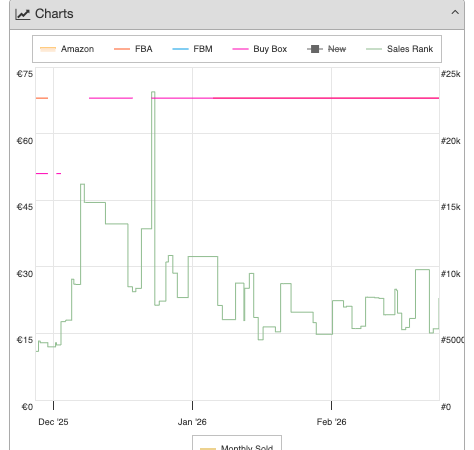Toggle the Amazon series in legend

(x=67, y=49)
